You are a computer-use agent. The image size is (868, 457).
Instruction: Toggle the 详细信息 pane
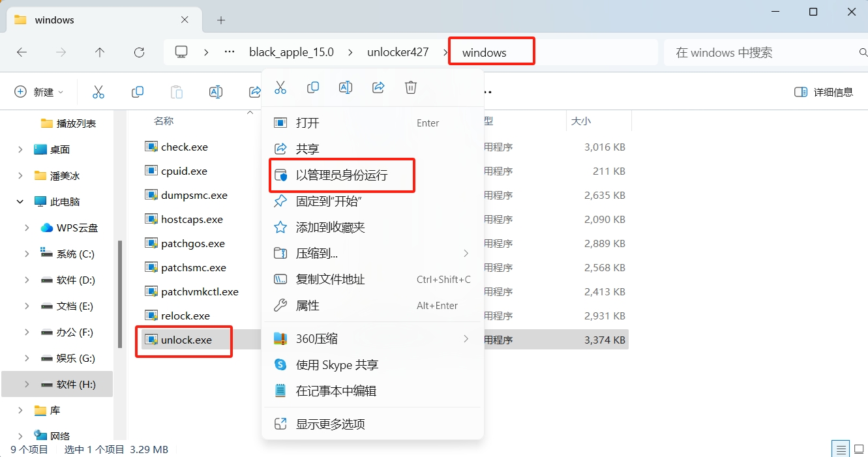824,92
